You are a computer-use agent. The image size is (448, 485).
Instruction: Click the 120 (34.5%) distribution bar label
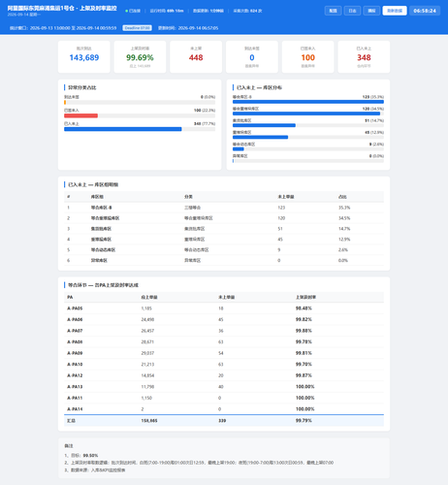click(x=373, y=109)
